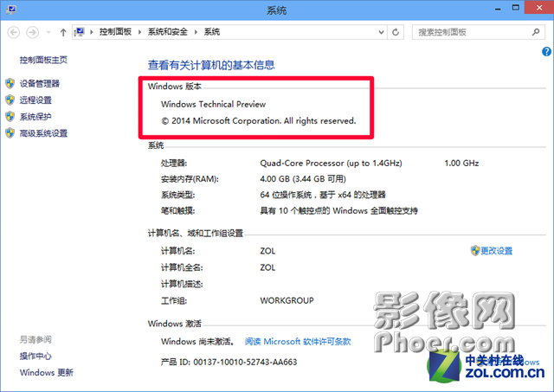Select the 查看有关计算机的基本信息 heading
This screenshot has width=554, height=392.
point(211,65)
